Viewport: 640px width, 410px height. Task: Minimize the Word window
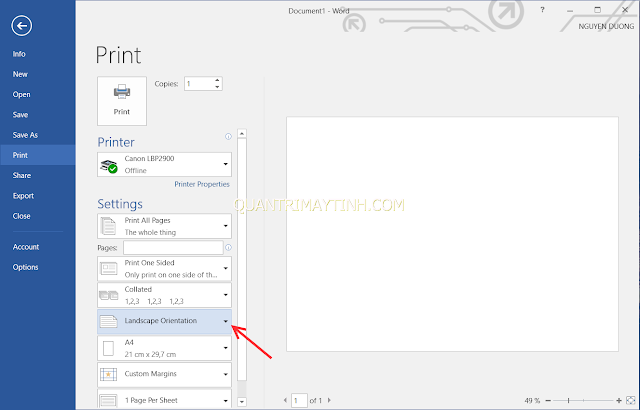click(570, 10)
